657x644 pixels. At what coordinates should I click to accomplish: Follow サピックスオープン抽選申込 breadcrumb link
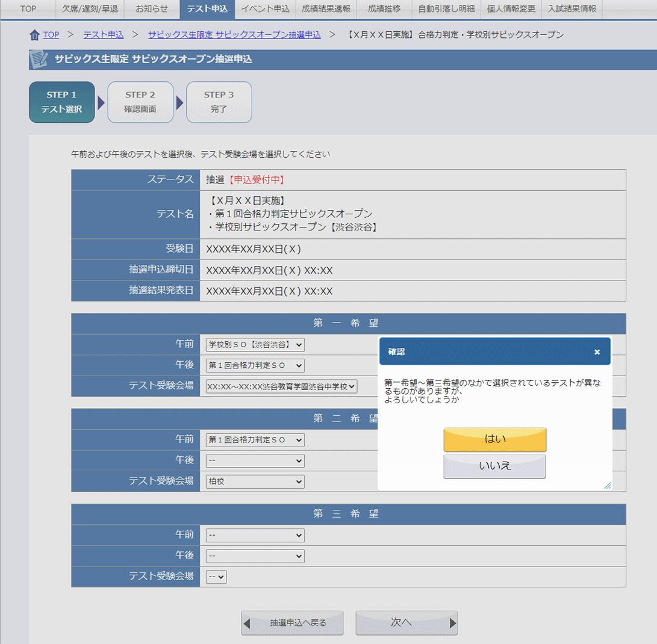[x=234, y=35]
